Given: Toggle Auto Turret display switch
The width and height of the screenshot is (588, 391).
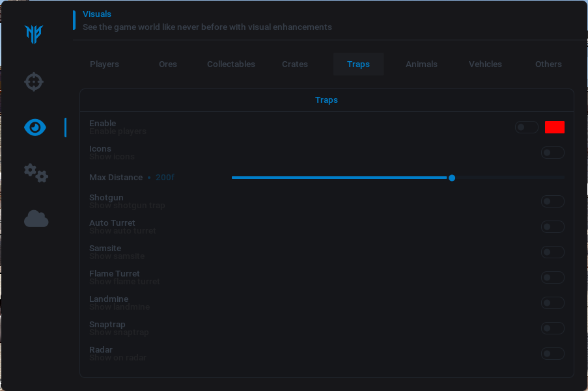Looking at the screenshot, I should [x=552, y=227].
